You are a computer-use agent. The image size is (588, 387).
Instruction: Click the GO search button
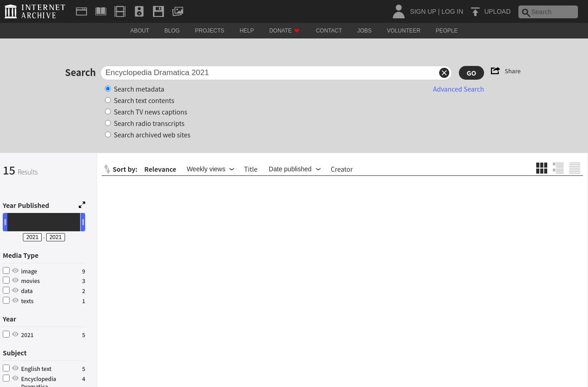click(471, 73)
